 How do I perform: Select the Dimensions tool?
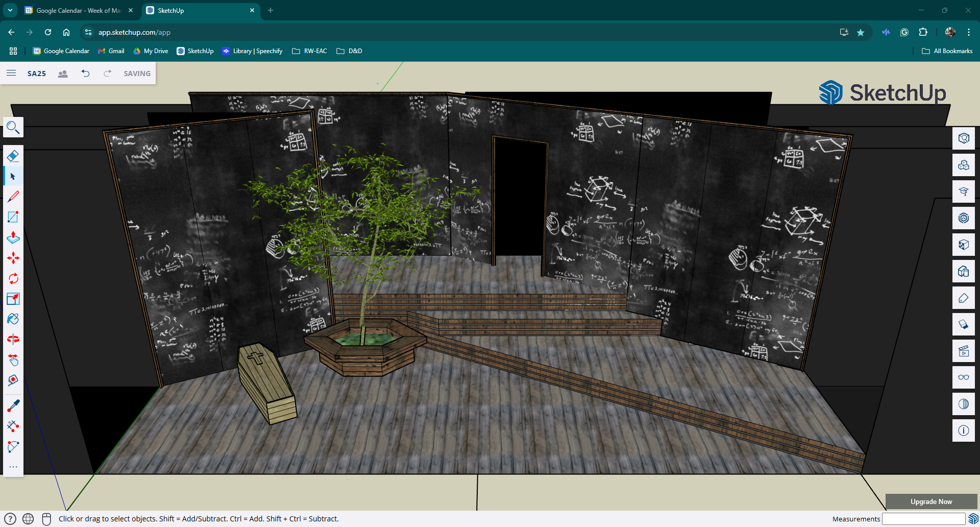[13, 426]
